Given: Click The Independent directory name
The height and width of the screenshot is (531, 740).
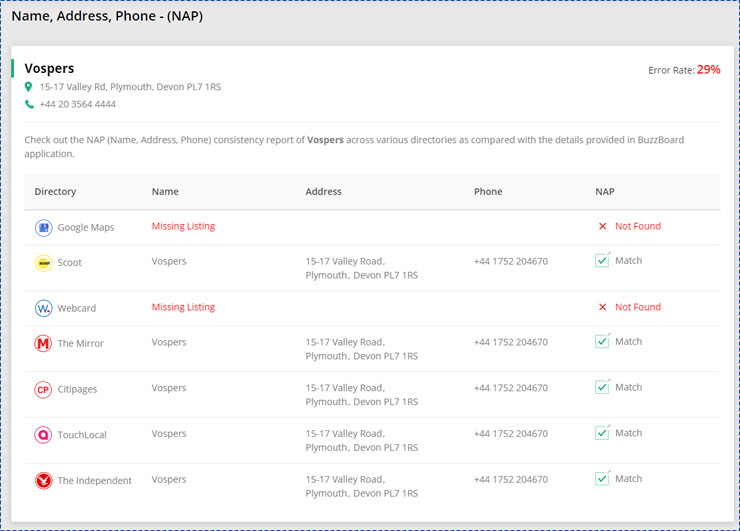Looking at the screenshot, I should [94, 480].
